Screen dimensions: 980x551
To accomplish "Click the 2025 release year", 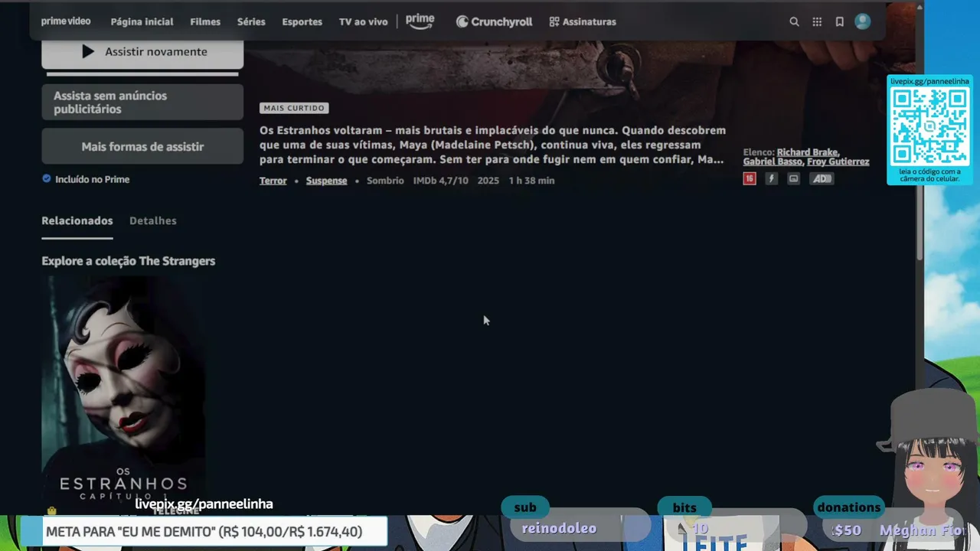I will pyautogui.click(x=488, y=181).
